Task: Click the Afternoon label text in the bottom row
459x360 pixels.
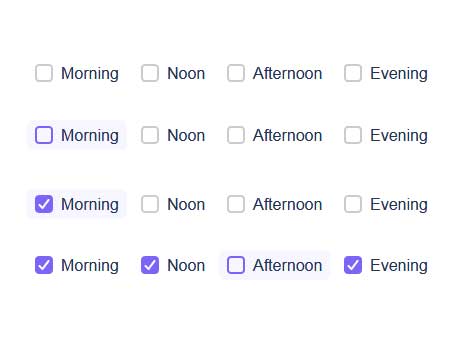Action: click(287, 265)
